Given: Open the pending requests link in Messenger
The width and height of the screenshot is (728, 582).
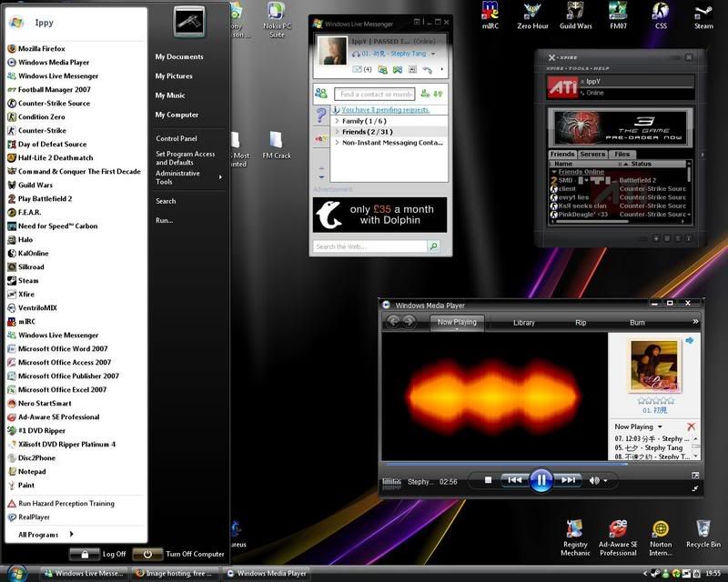Looking at the screenshot, I should [x=385, y=110].
